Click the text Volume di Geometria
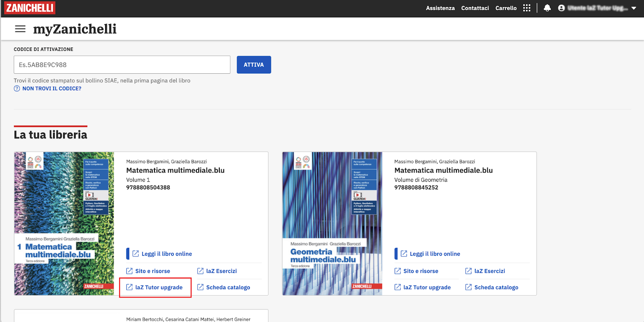 (x=421, y=180)
